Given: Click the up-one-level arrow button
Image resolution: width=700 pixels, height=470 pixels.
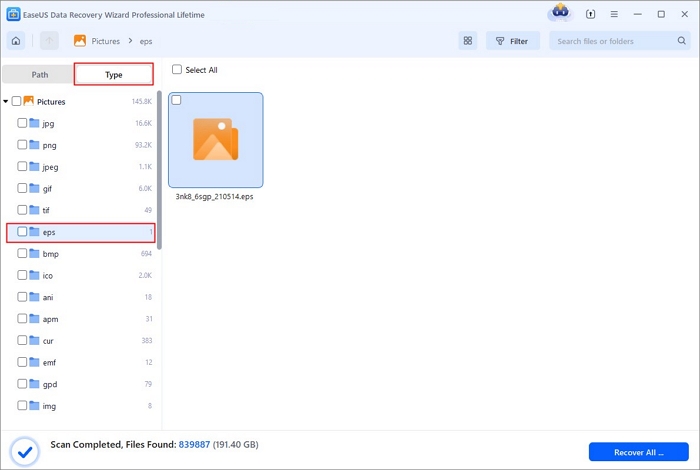Looking at the screenshot, I should pyautogui.click(x=49, y=41).
